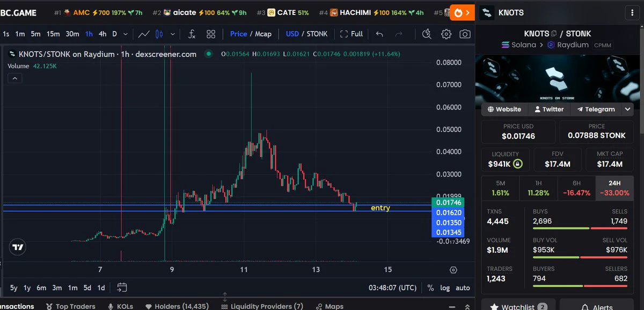
Task: Select the 15m timeframe
Action: pyautogui.click(x=53, y=34)
